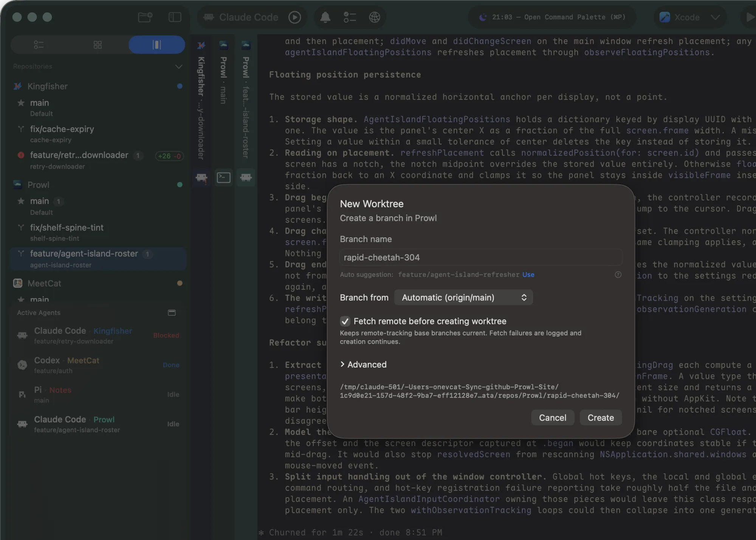
Task: Click the Claude Code tab title
Action: pyautogui.click(x=249, y=17)
